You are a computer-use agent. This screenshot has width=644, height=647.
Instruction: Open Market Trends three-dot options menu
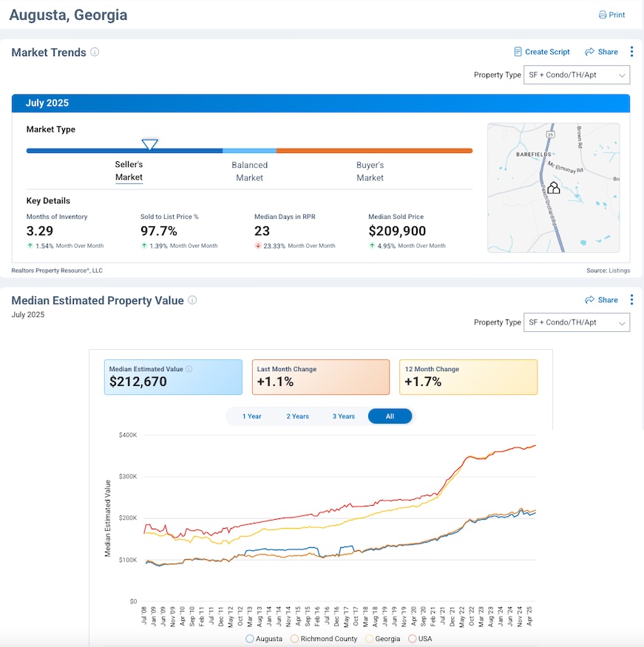631,52
